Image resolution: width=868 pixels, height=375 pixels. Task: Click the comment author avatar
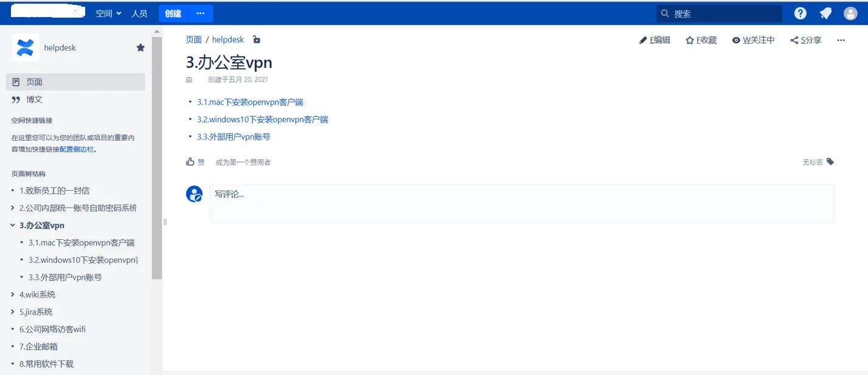coord(194,194)
